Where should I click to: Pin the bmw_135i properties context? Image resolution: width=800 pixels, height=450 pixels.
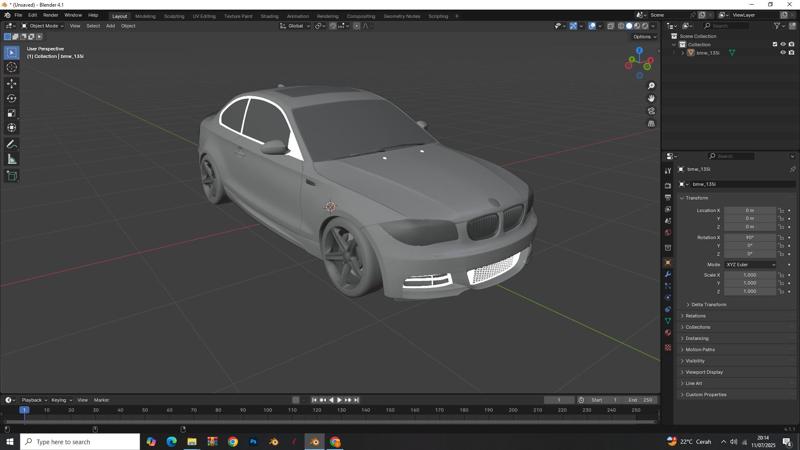coord(792,169)
